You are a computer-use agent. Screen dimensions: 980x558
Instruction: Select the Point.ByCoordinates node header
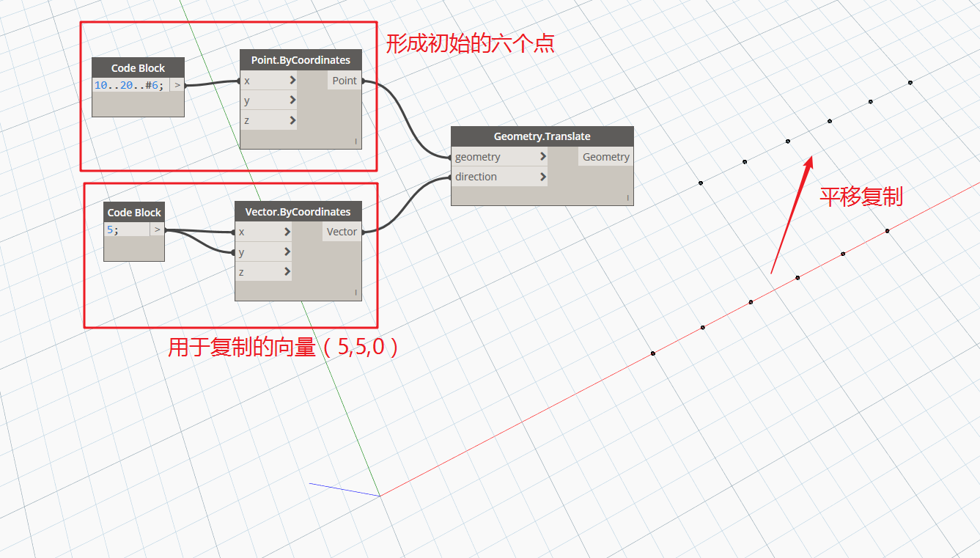[x=301, y=60]
